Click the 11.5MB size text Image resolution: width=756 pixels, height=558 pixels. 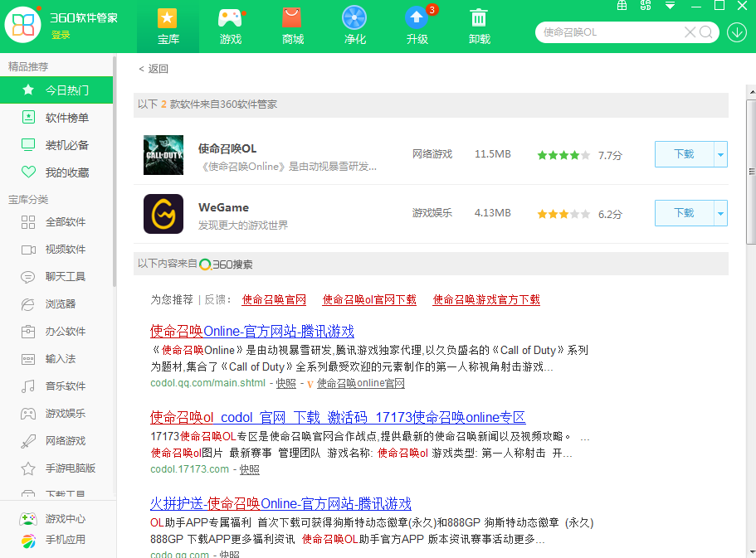click(493, 154)
